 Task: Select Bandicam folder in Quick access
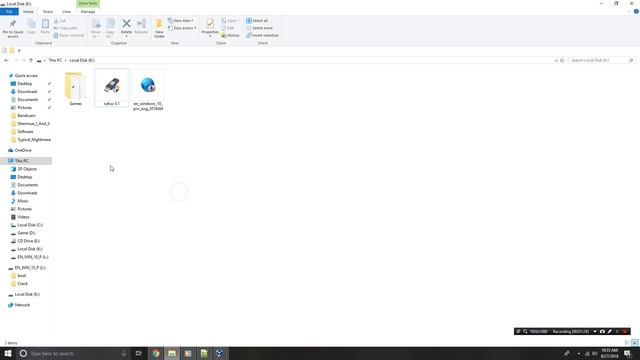[26, 116]
